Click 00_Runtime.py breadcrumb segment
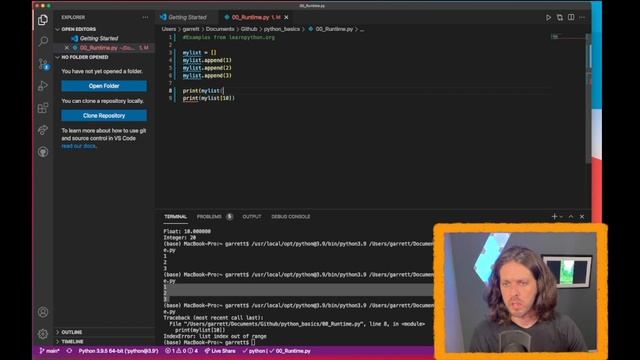Viewport: 640px width, 360px height. [x=331, y=29]
